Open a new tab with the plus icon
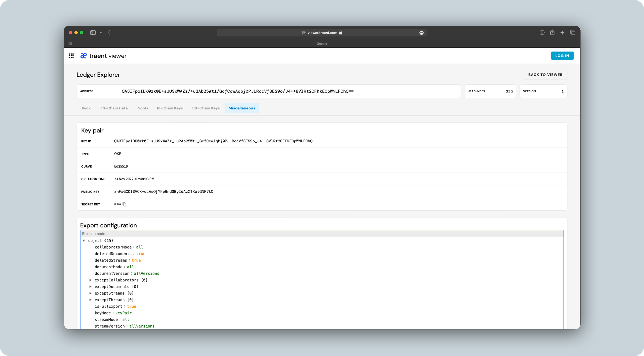644x356 pixels. [x=562, y=32]
